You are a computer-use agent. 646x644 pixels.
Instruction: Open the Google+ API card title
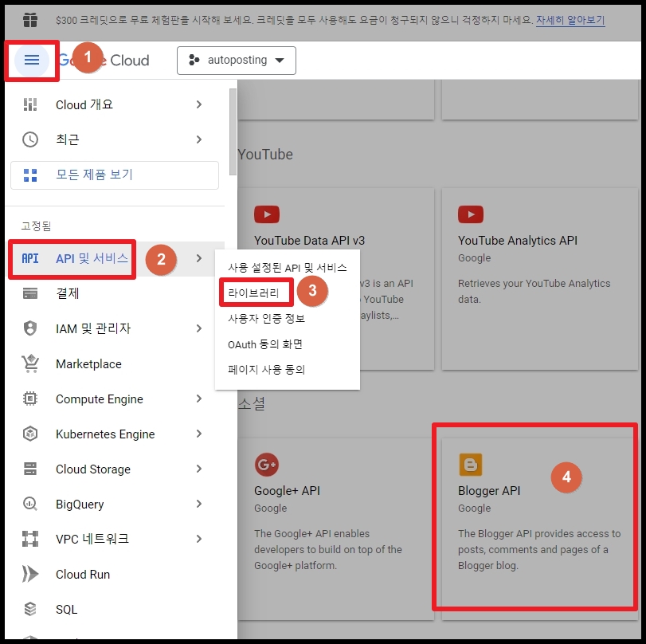coord(288,491)
